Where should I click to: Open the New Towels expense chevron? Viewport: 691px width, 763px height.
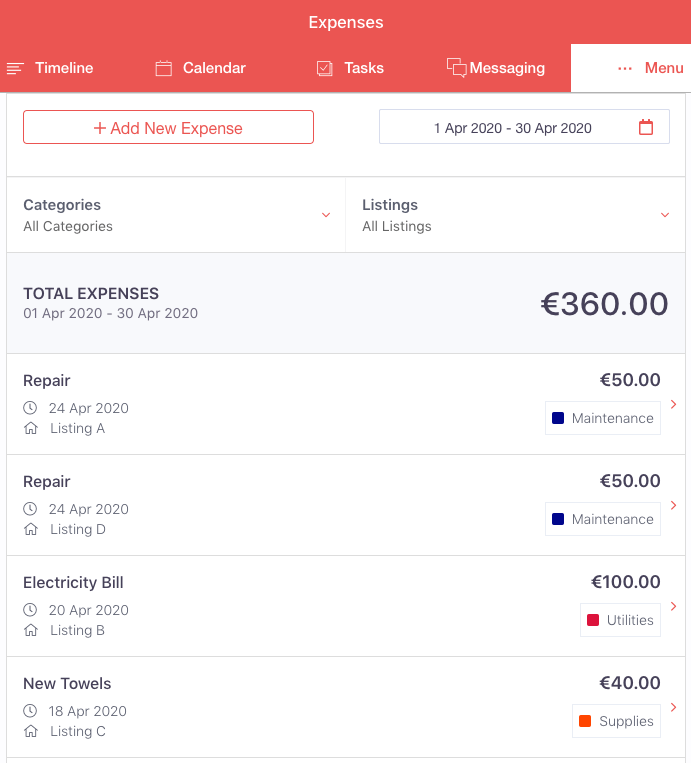click(673, 708)
